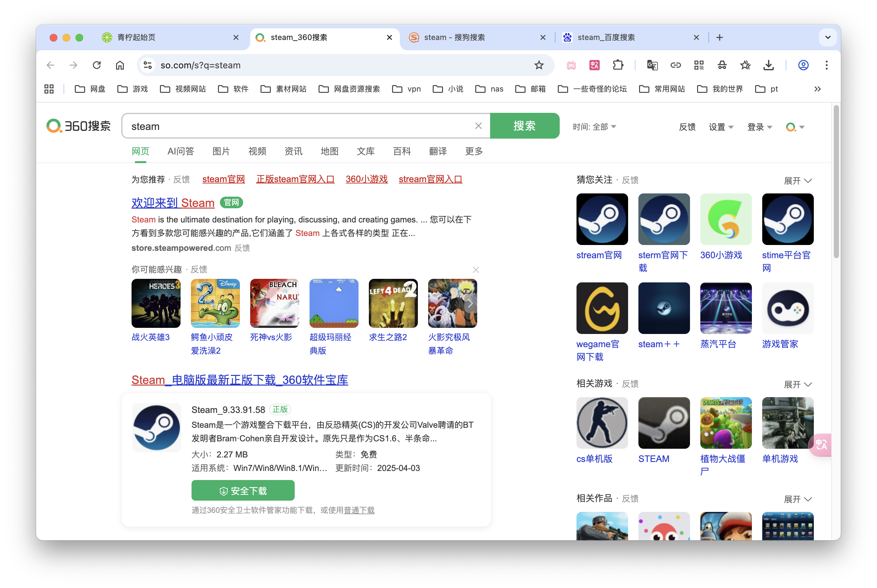Click the green 搜索 button
877x588 pixels.
pos(525,126)
